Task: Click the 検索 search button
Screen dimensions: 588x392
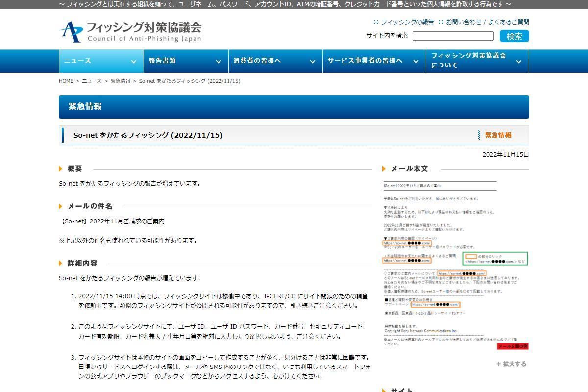Action: 514,36
